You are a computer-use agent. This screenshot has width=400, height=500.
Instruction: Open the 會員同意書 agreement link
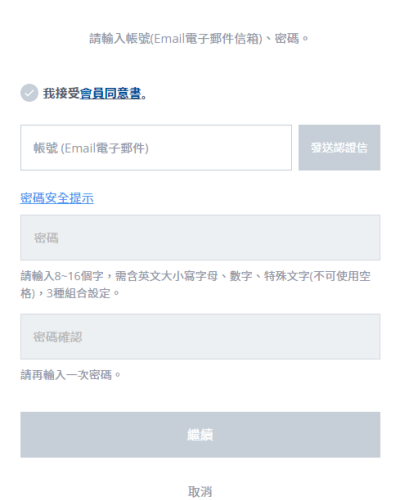[x=110, y=93]
